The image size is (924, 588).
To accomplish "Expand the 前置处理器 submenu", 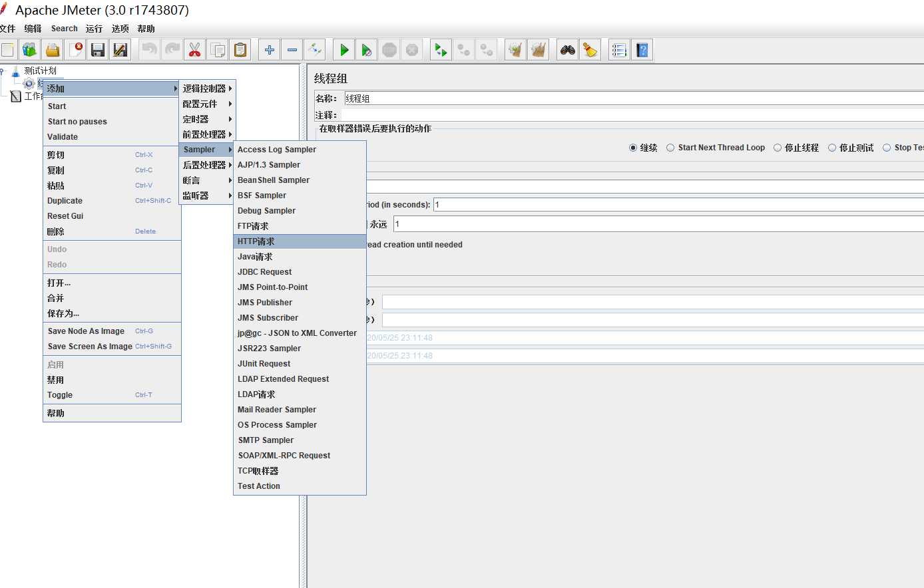I will coord(207,134).
